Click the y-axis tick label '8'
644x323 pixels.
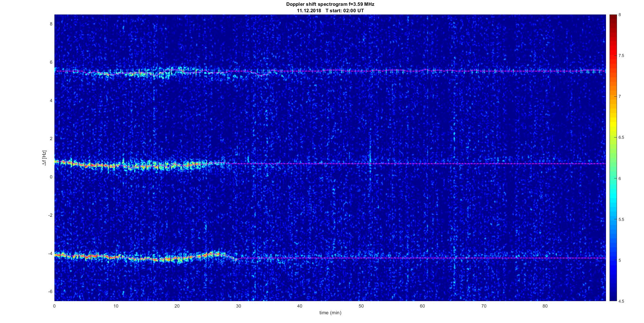(51, 24)
